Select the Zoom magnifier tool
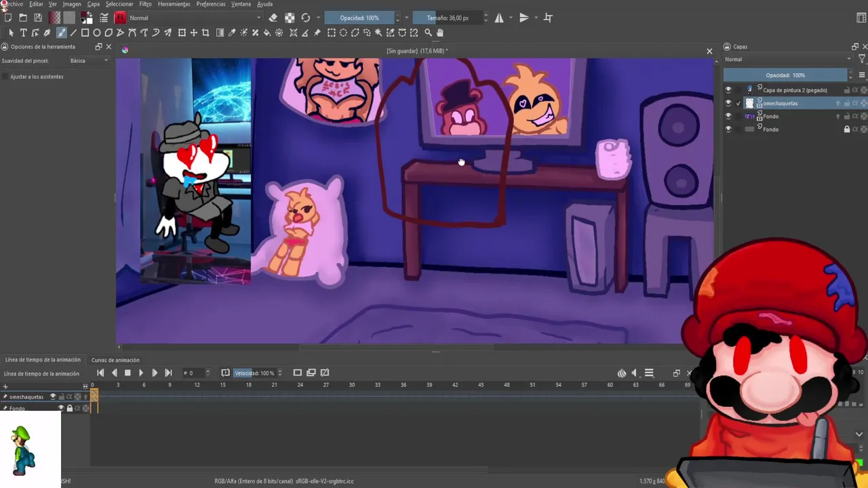Image resolution: width=868 pixels, height=488 pixels. coord(428,33)
